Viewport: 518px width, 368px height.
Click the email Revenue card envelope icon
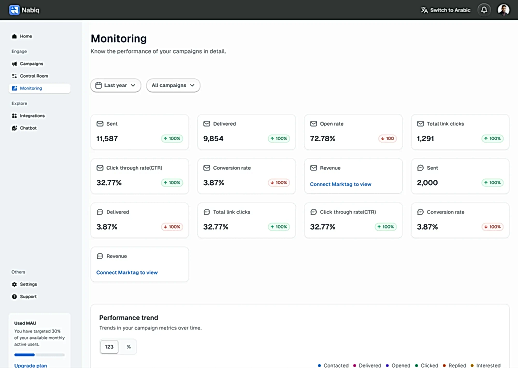pyautogui.click(x=313, y=168)
